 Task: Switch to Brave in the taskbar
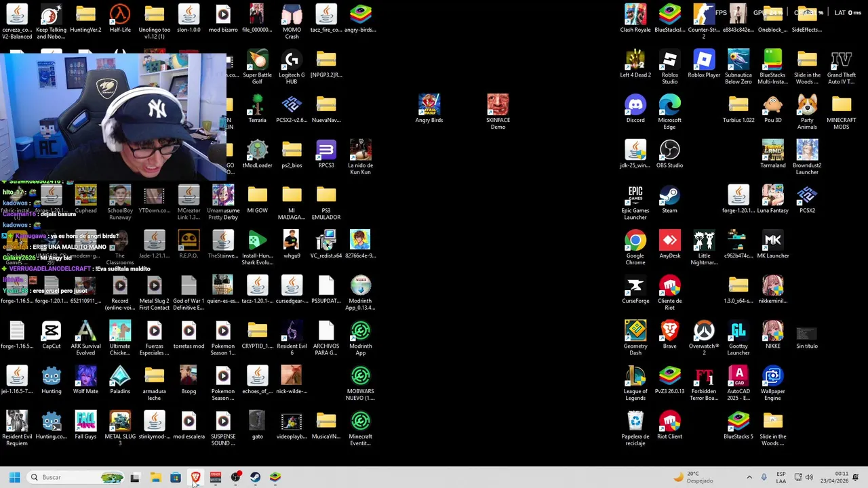[195, 477]
